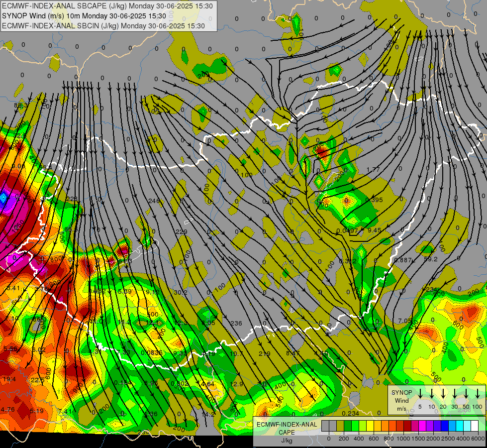Click the 30 m/s wind arrow in legend
The width and height of the screenshot is (487, 448).
click(x=454, y=394)
